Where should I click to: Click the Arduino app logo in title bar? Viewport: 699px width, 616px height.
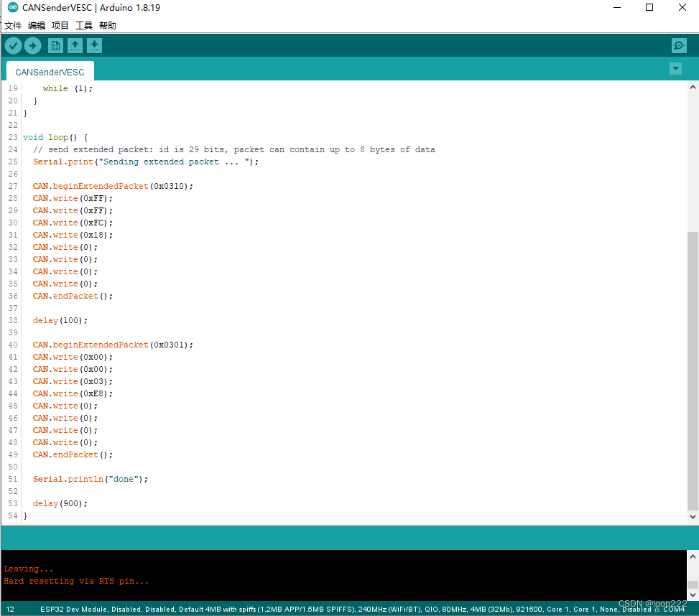point(13,7)
